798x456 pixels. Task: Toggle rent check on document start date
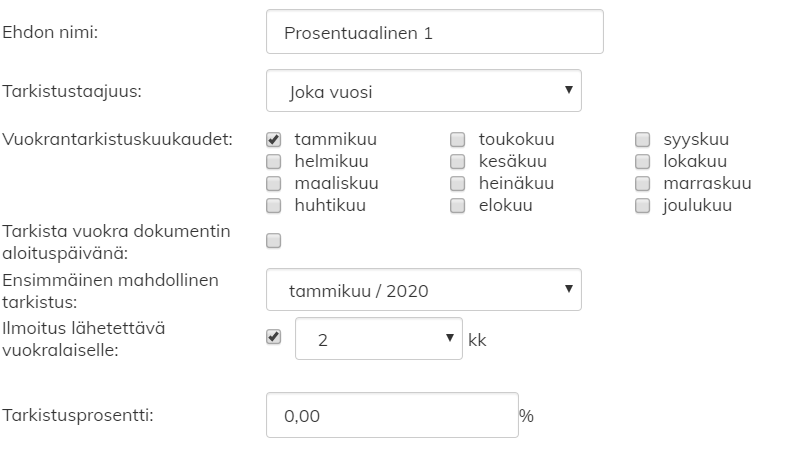pyautogui.click(x=274, y=240)
